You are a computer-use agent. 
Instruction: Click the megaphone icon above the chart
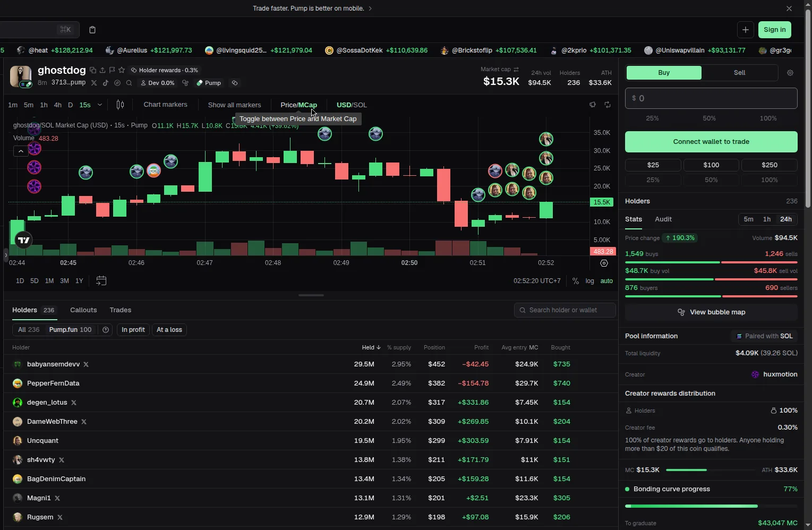593,105
